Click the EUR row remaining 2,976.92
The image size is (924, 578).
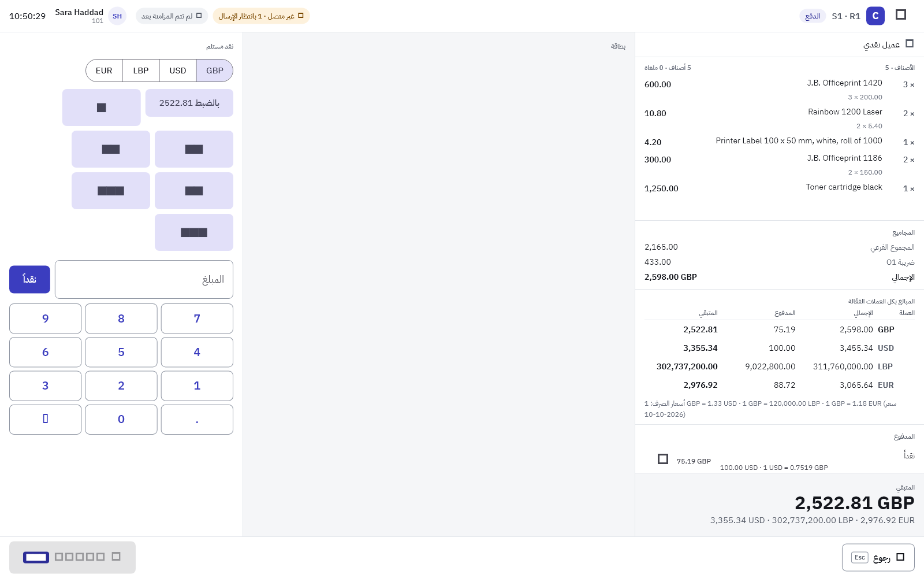700,385
